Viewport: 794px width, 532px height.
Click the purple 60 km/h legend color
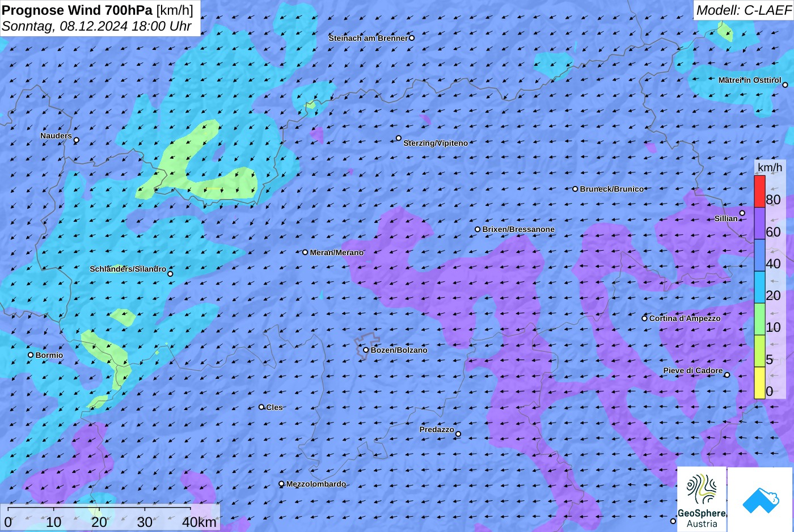[759, 223]
